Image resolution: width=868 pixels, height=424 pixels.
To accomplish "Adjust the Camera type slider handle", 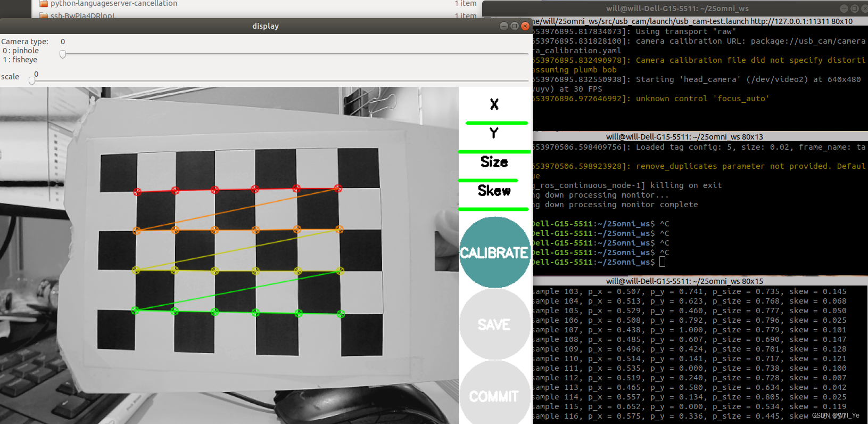I will click(x=63, y=54).
